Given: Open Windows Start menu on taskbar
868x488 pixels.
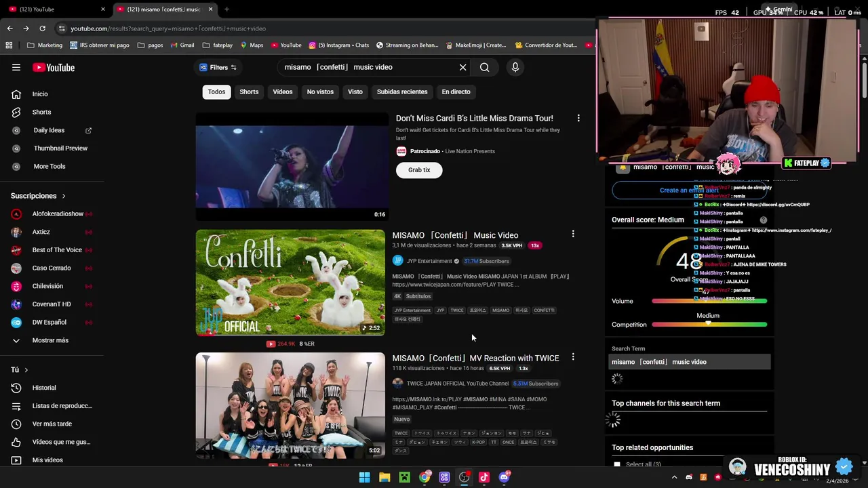Looking at the screenshot, I should tap(364, 477).
